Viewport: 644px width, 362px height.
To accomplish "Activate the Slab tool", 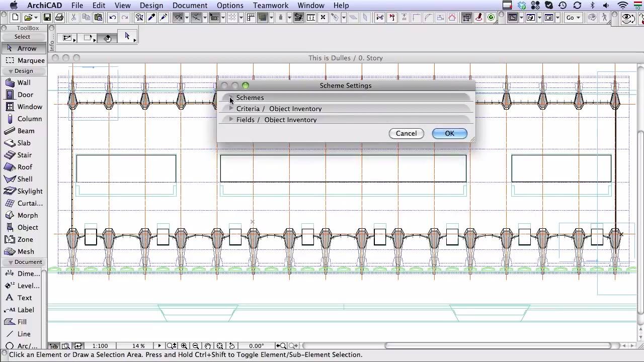I will 24,143.
